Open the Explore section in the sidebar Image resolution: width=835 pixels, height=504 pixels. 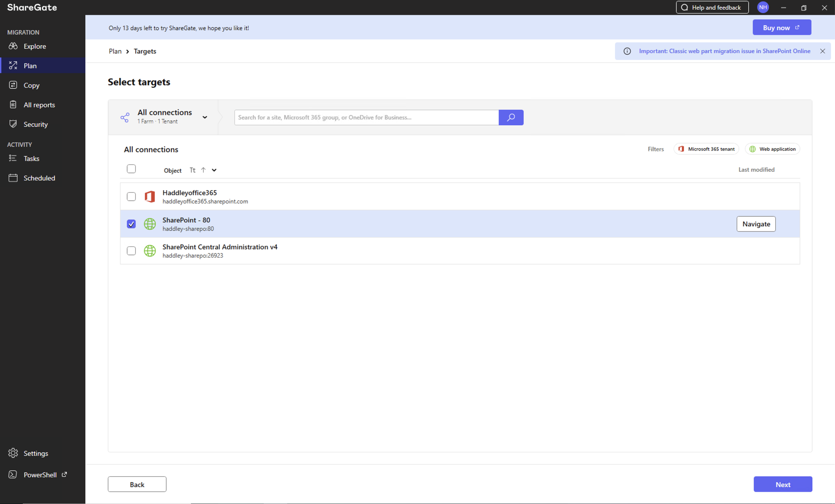coord(35,46)
